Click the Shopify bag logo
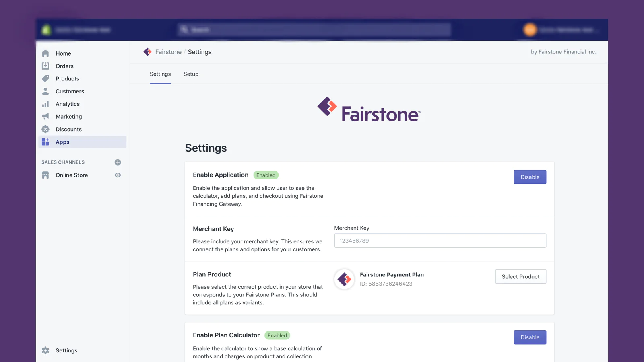Screen dimensions: 644x362 tap(46, 30)
